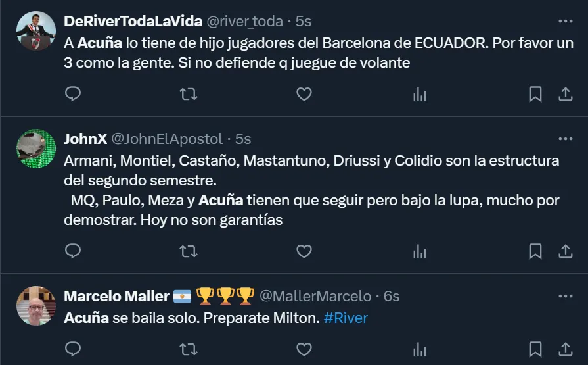Open Marcelo Maller's display name link
588x365 pixels.
tap(116, 297)
